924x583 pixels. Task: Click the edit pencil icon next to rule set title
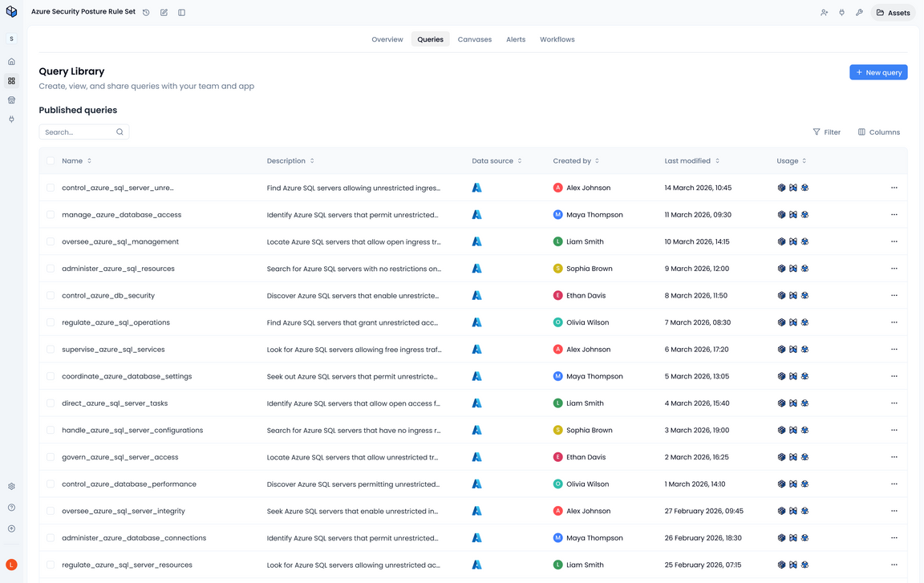point(164,12)
